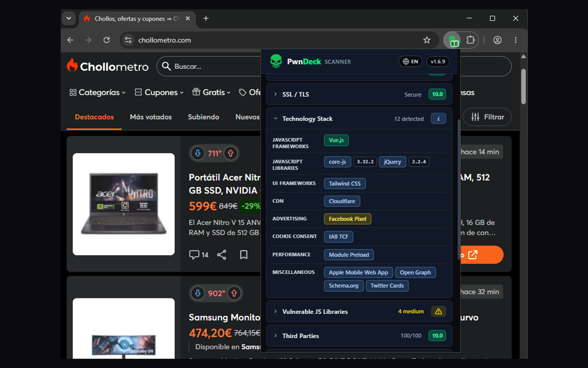This screenshot has height=368, width=588.
Task: Click the Tailwind CSS tag
Action: (345, 184)
